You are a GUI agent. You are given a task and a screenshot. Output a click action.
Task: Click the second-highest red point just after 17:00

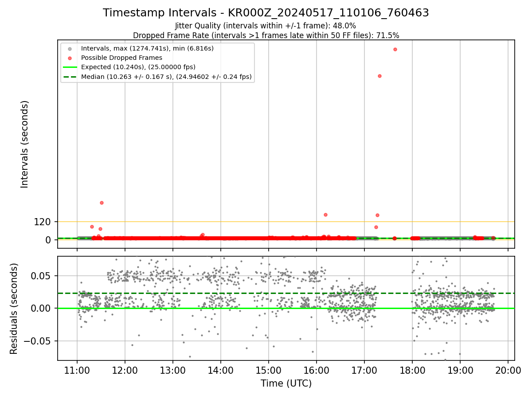379,76
